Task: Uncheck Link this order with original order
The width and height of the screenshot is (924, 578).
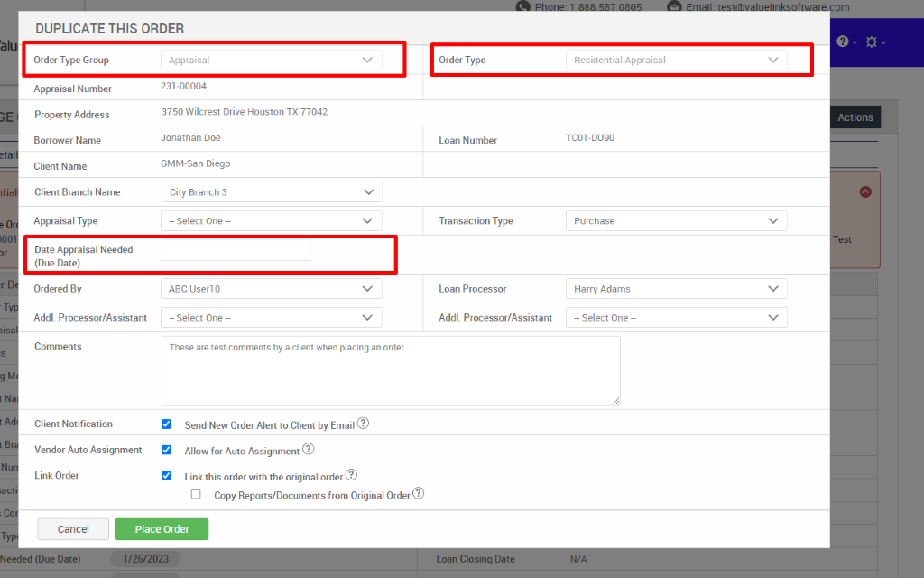Action: click(x=166, y=476)
